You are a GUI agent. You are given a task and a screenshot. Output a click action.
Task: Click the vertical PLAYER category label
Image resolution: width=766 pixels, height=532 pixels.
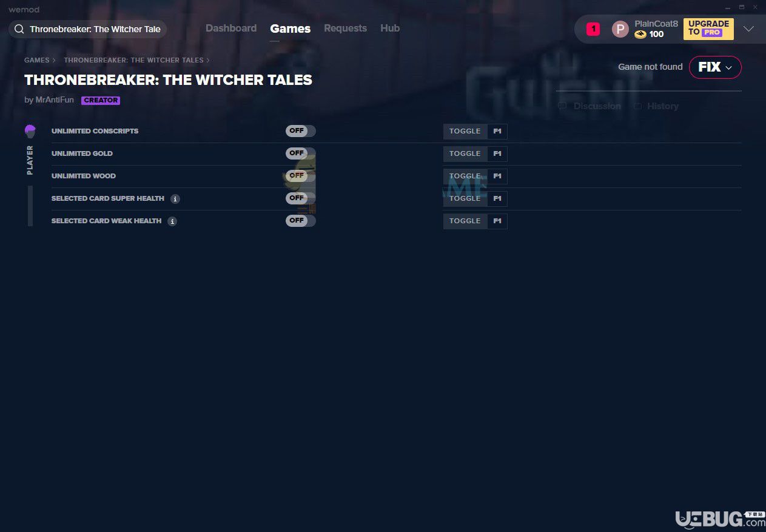[x=30, y=160]
